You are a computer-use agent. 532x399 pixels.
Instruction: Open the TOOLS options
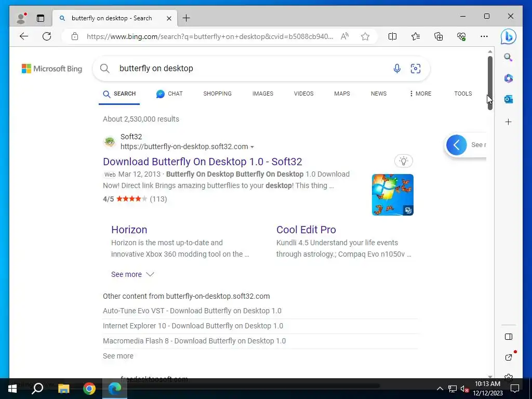tap(463, 94)
